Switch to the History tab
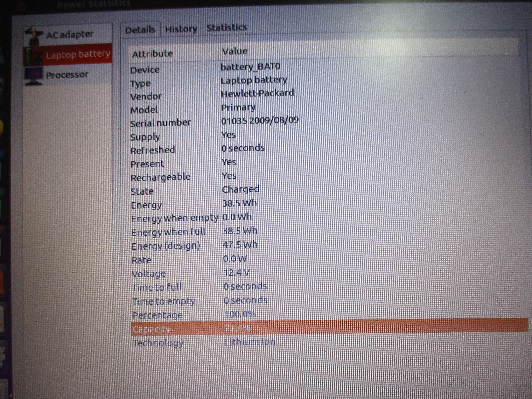The height and width of the screenshot is (399, 532). (x=181, y=29)
